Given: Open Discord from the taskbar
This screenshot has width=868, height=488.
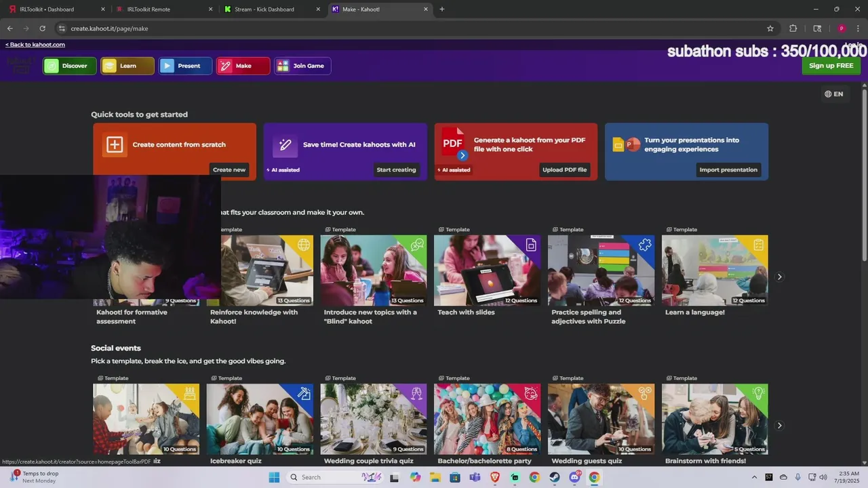Looking at the screenshot, I should coord(575,477).
